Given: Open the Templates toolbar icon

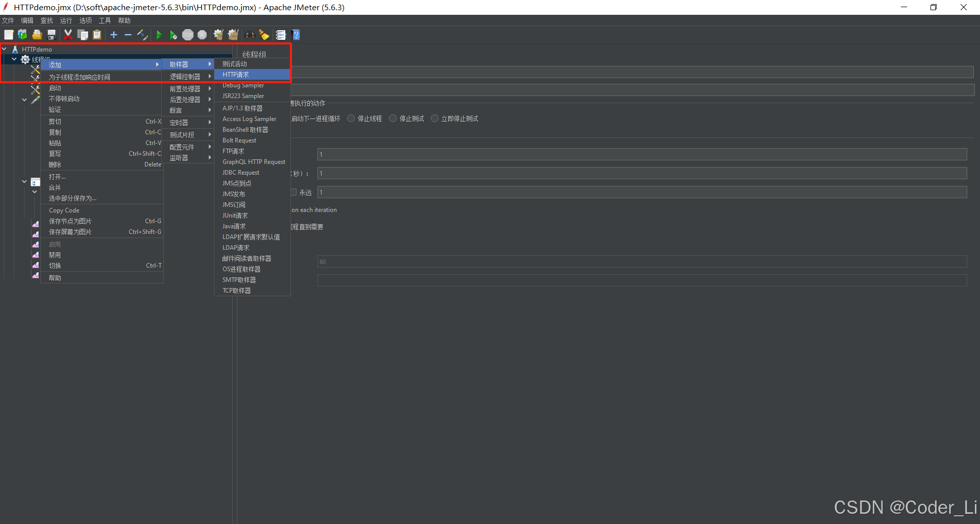Looking at the screenshot, I should pyautogui.click(x=22, y=35).
